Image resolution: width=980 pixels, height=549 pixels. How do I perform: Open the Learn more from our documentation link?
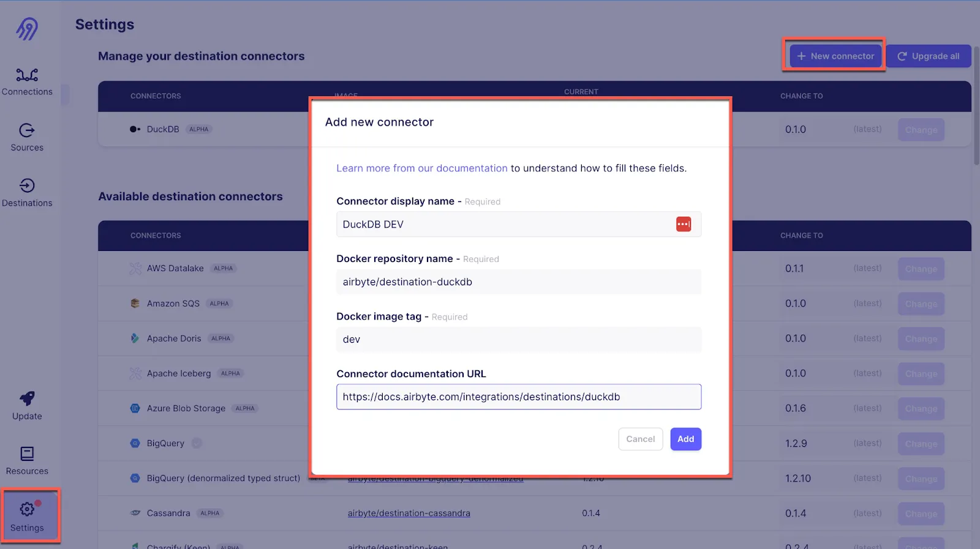point(422,168)
